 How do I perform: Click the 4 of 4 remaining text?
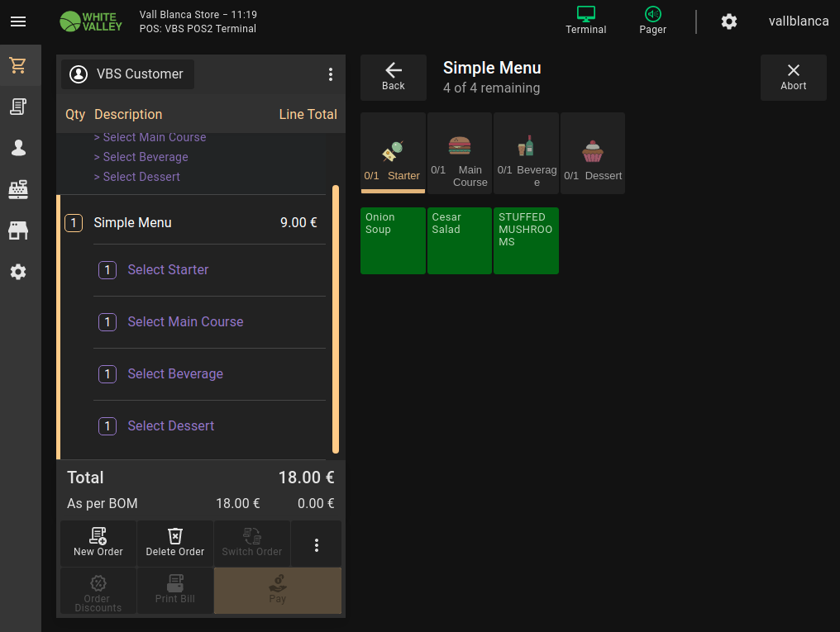pyautogui.click(x=491, y=88)
